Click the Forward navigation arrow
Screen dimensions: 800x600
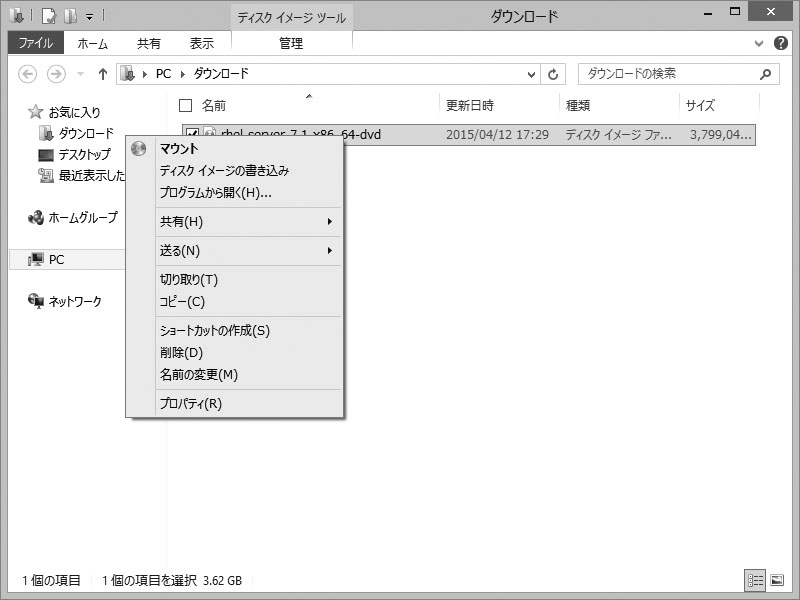tap(56, 74)
